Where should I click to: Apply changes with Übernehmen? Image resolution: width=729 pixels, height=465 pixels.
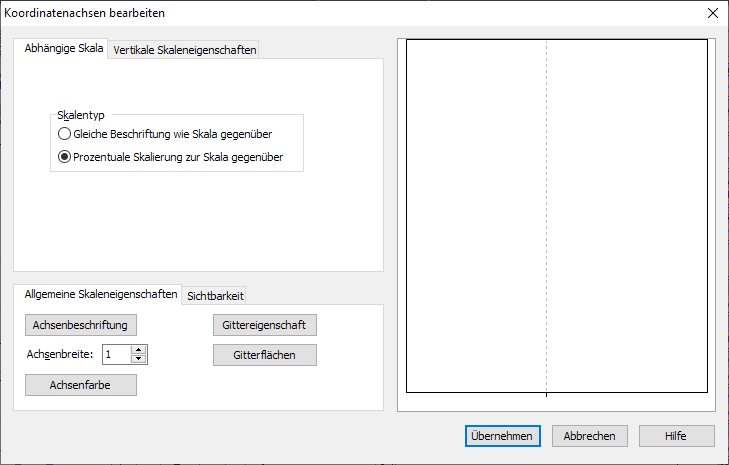pos(503,436)
